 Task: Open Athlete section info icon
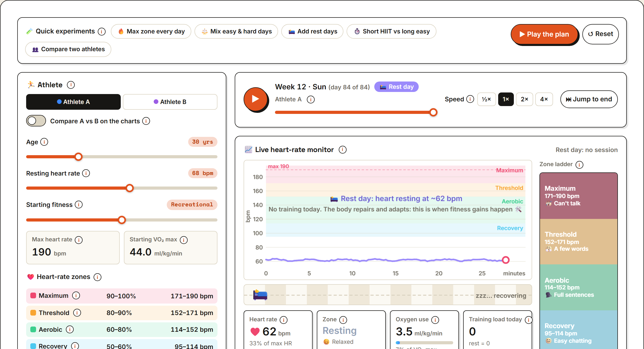[71, 85]
